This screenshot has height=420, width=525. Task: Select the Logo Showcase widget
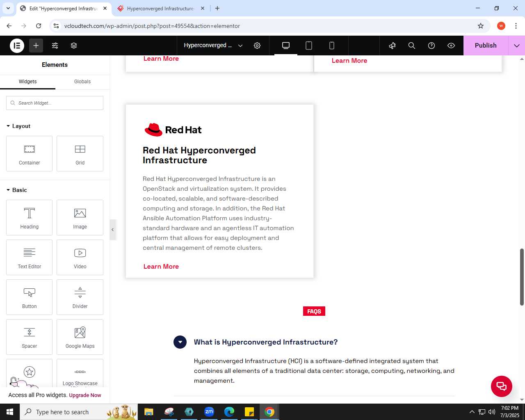click(x=80, y=373)
